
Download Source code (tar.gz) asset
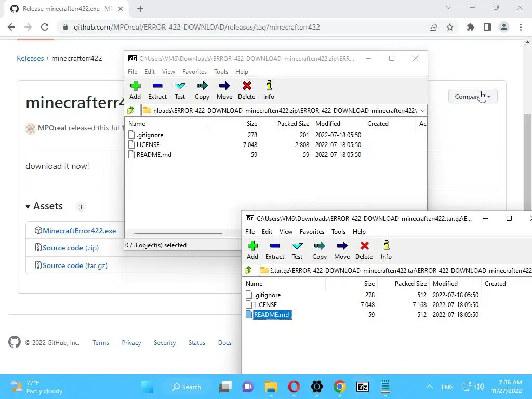click(x=75, y=265)
